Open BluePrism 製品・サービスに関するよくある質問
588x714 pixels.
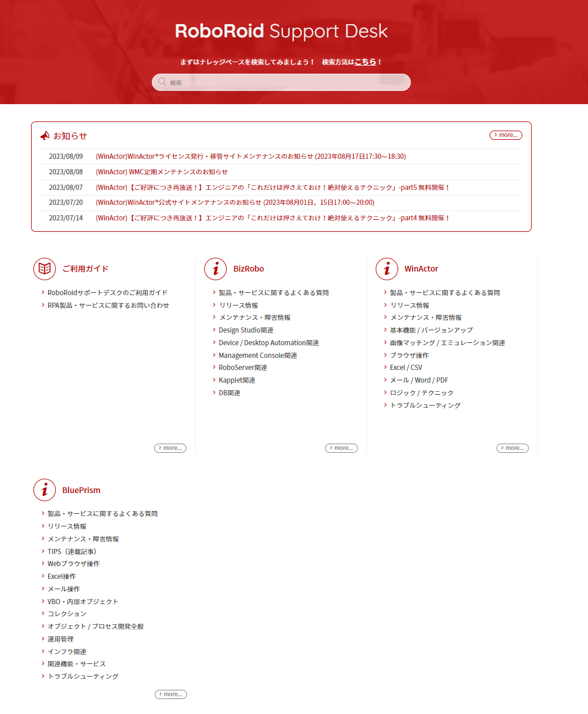click(102, 514)
